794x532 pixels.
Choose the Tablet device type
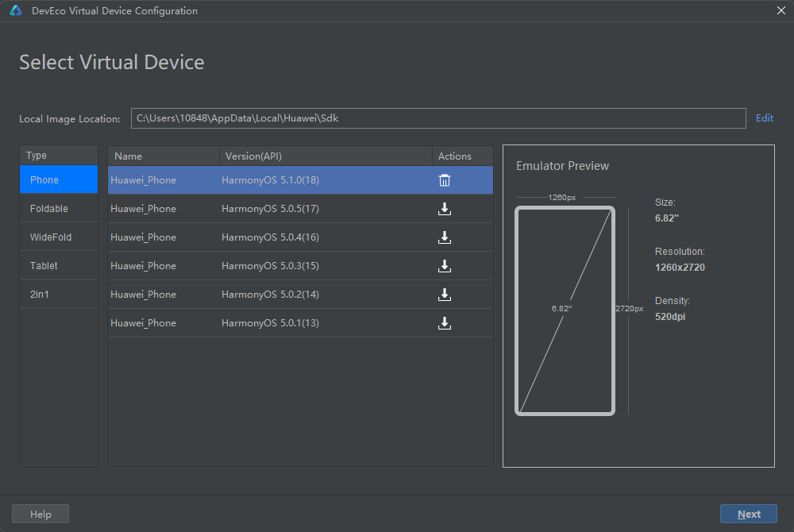(x=59, y=266)
